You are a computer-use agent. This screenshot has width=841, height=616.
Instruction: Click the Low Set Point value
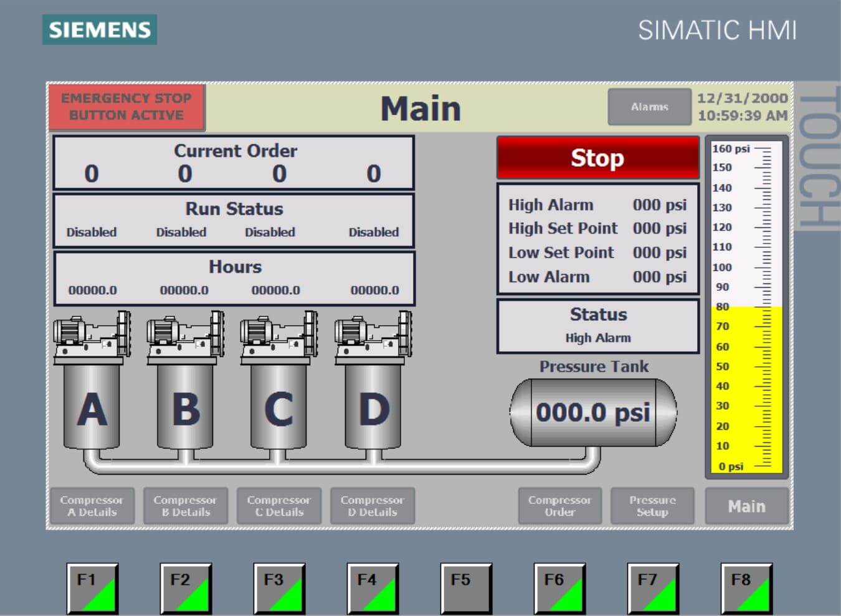click(659, 253)
